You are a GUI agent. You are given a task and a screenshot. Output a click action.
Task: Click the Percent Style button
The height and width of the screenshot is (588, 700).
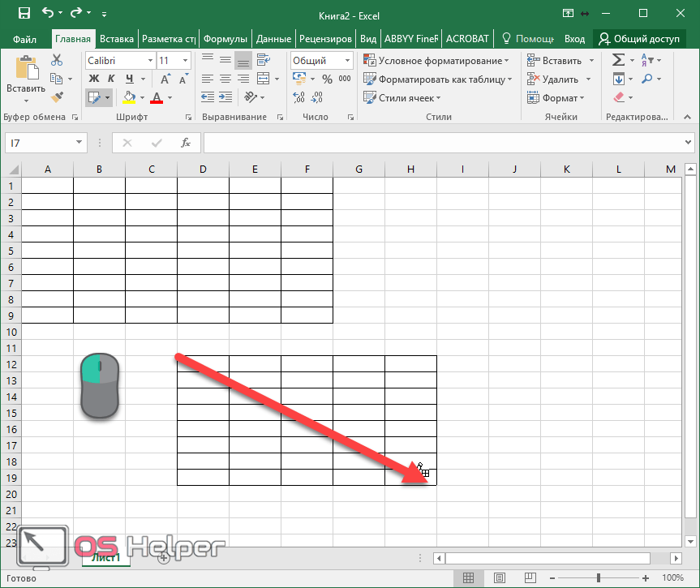[327, 79]
